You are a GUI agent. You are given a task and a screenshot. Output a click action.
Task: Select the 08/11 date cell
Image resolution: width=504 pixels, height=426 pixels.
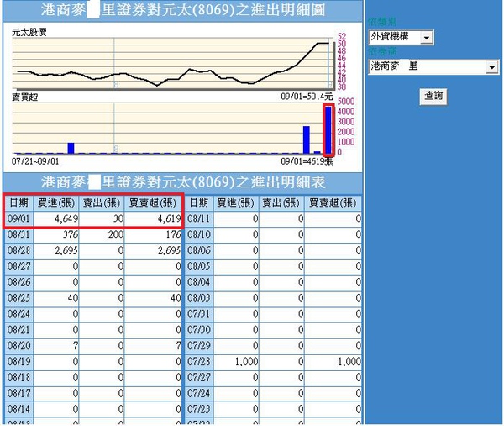(199, 219)
